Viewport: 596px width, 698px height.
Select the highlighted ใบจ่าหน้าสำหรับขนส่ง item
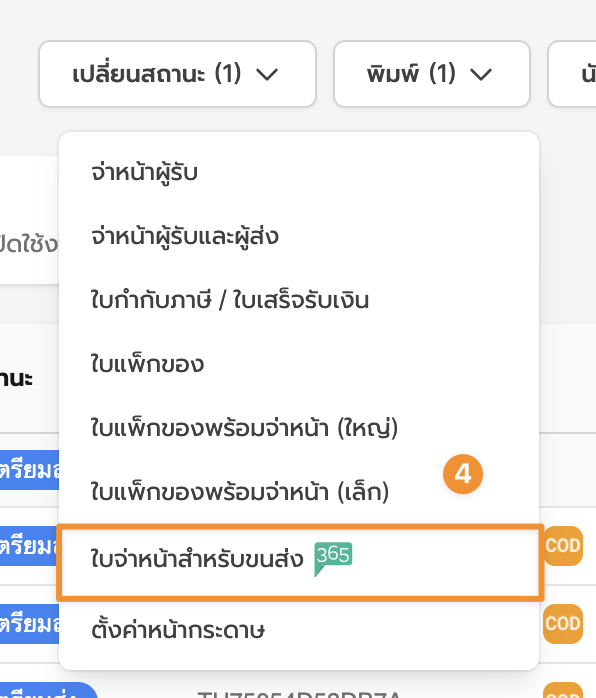[x=300, y=563]
